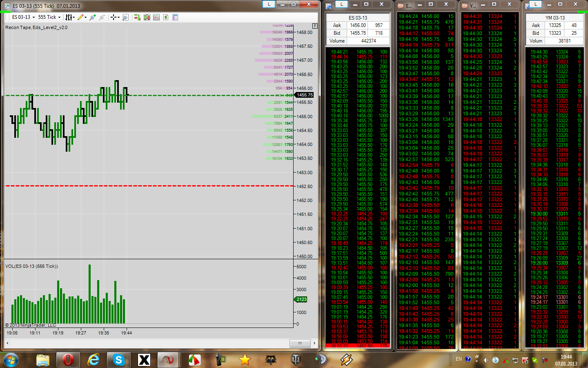Open Internet Explorer from the taskbar
Viewport: 588px width, 368px height.
tap(94, 360)
